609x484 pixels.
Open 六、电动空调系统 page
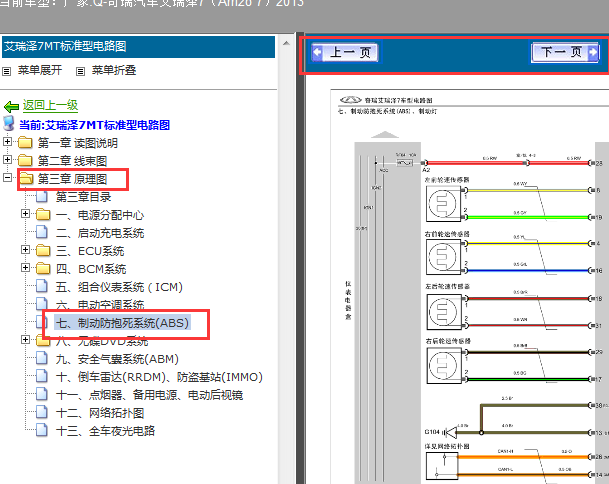100,305
